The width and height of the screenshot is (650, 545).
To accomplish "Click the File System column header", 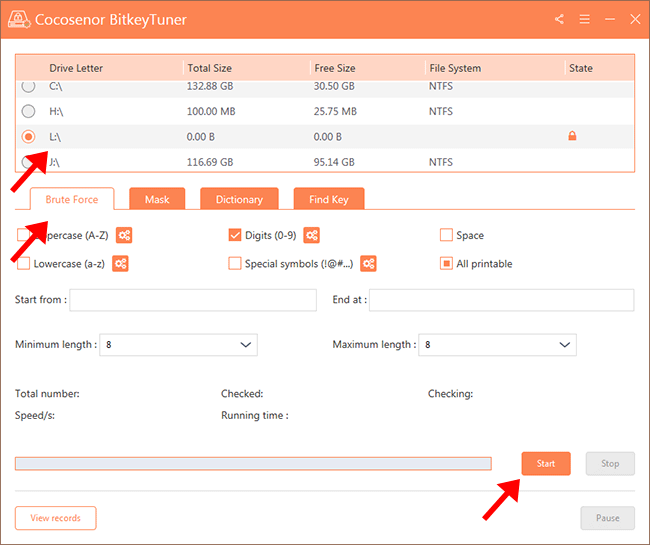I will click(x=455, y=68).
